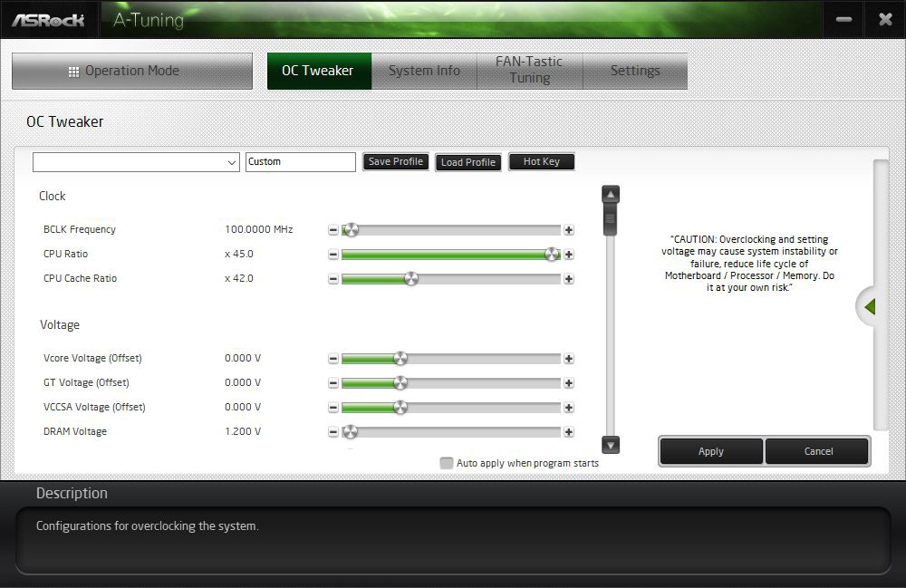The width and height of the screenshot is (906, 588).
Task: Click the CPU Ratio value x 45.0
Action: pos(238,254)
